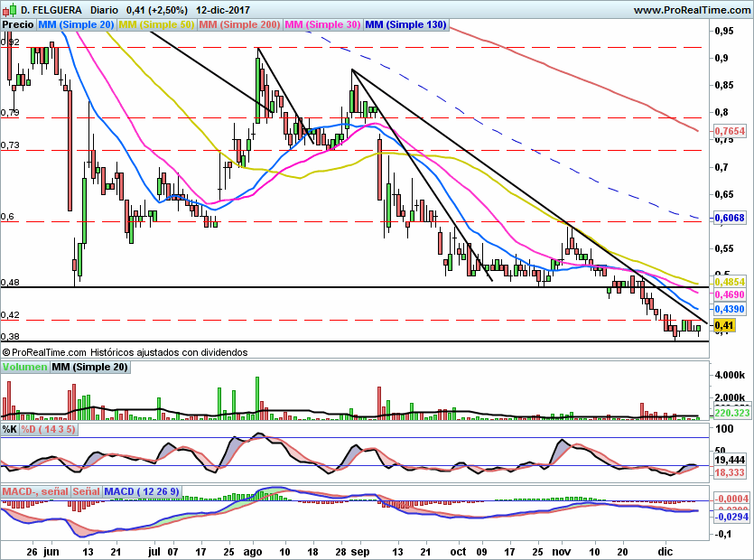Image resolution: width=754 pixels, height=560 pixels.
Task: Click the 0,73 resistance level label
Action: (x=10, y=145)
